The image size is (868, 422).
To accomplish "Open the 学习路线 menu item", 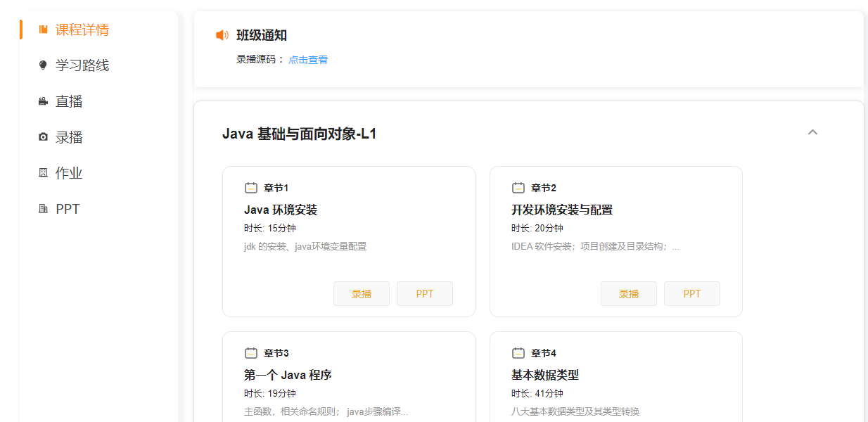I will click(x=82, y=65).
